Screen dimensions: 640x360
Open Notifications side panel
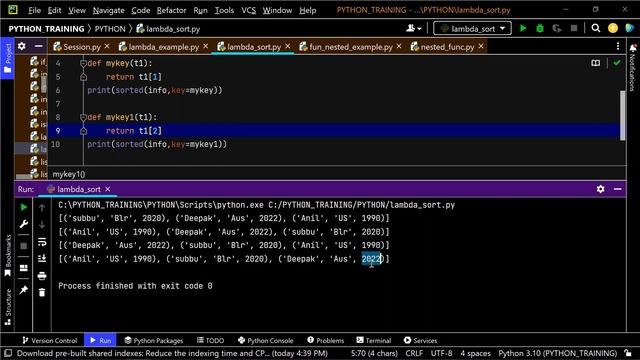(633, 67)
